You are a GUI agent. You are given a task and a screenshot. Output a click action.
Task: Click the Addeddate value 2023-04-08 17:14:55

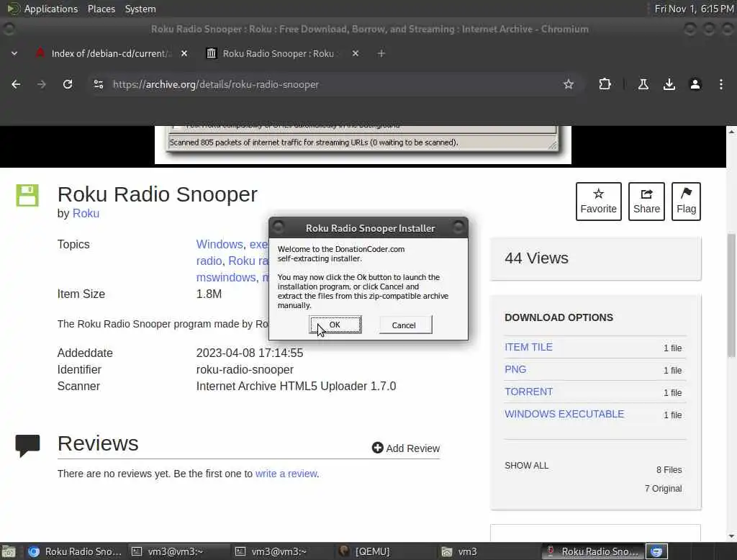click(250, 353)
